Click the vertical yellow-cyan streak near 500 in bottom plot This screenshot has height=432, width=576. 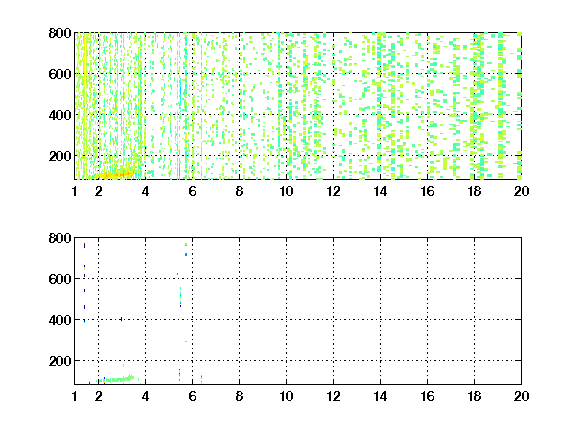click(180, 297)
